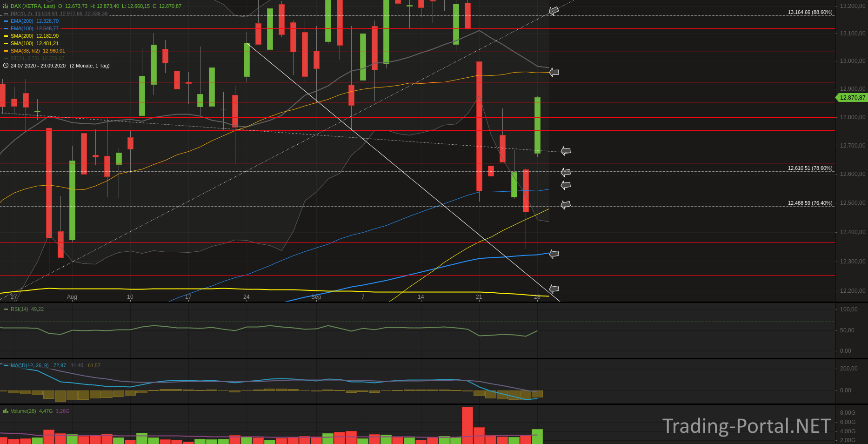Click the Aug label on the time axis
The width and height of the screenshot is (868, 444).
(72, 297)
